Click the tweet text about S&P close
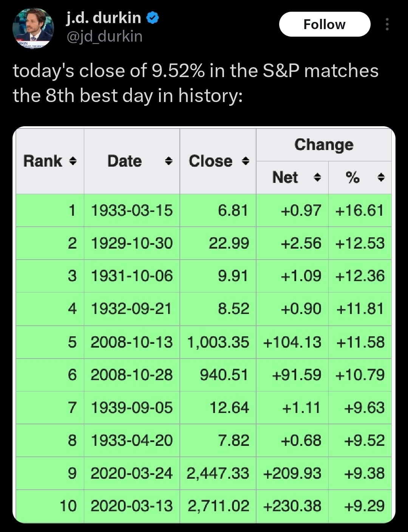The image size is (408, 532). pos(196,83)
